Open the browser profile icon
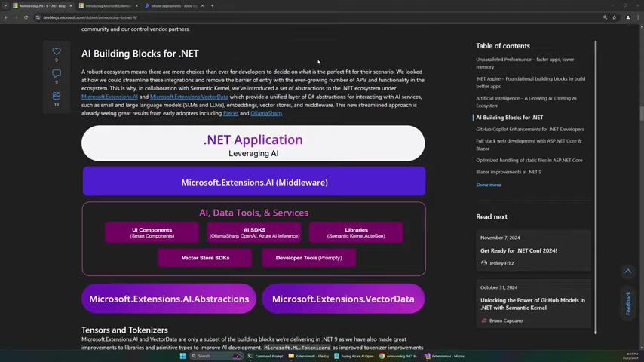644x362 pixels. point(628,17)
